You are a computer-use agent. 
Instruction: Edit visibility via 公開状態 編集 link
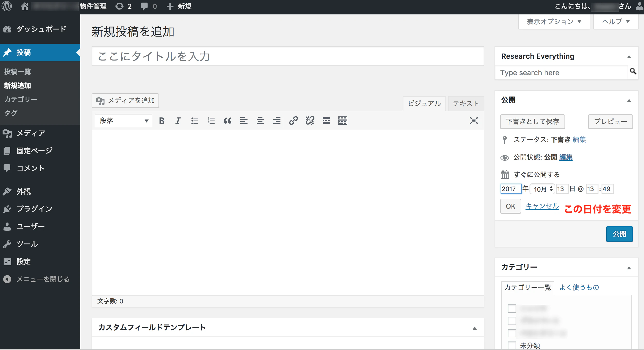tap(566, 157)
